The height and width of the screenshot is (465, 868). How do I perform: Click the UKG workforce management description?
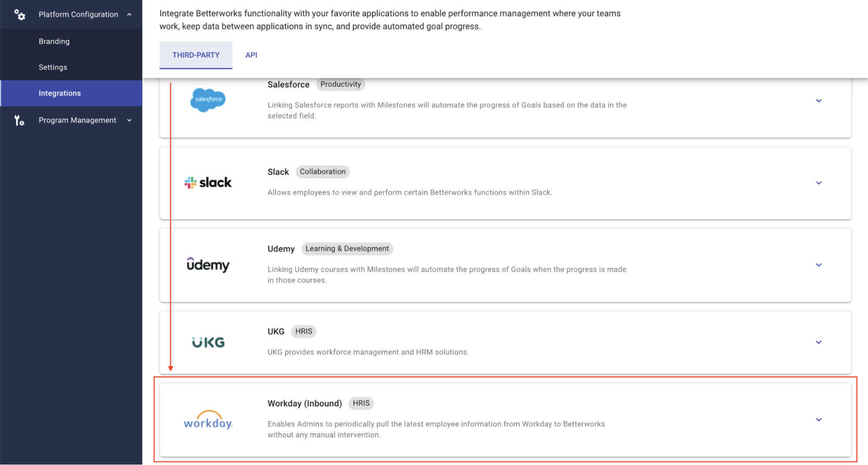coord(368,352)
